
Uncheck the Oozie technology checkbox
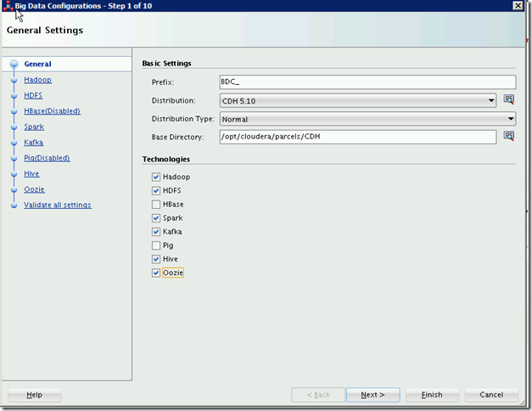(x=156, y=273)
